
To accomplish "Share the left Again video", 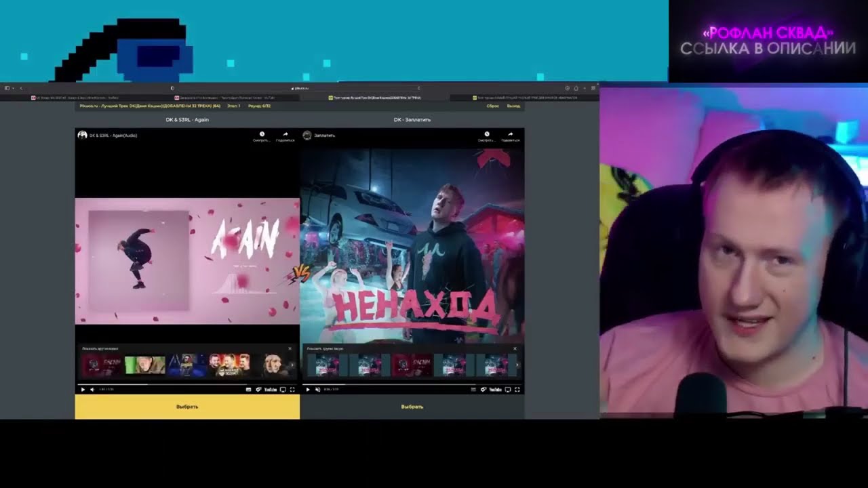I will (x=285, y=136).
